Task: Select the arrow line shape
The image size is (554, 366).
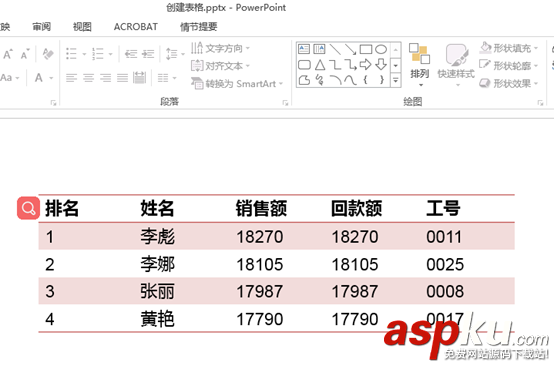Action: pyautogui.click(x=350, y=49)
